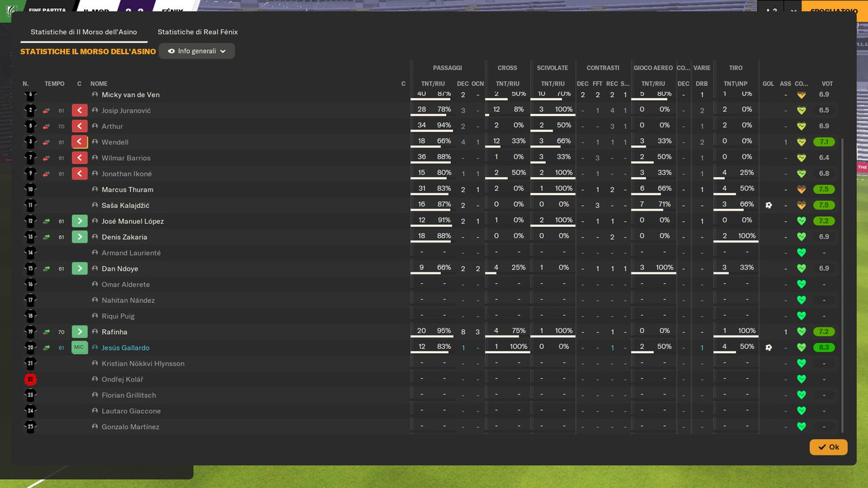Click the red substitution arrow beside Arthur
Screen dimensions: 868x488
coord(80,126)
